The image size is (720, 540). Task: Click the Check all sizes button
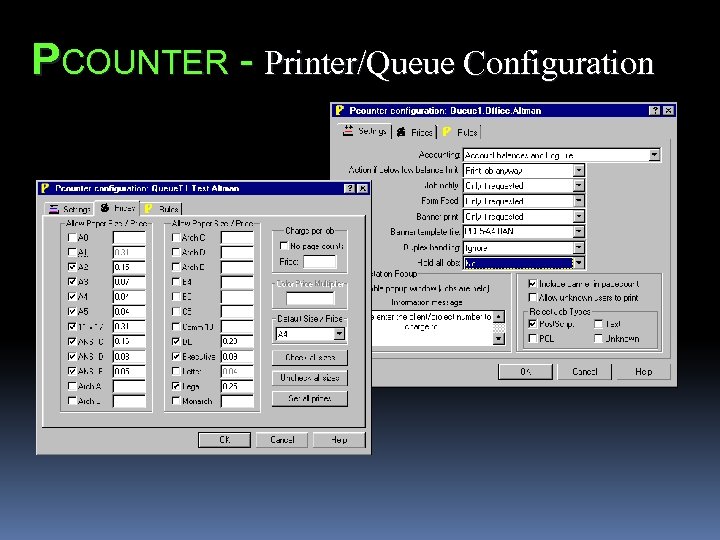pyautogui.click(x=310, y=357)
